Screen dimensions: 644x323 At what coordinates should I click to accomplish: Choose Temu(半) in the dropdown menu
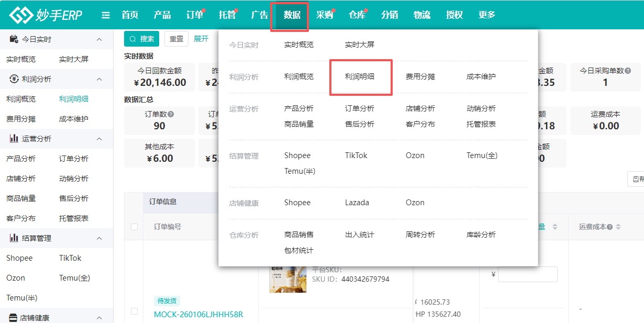tap(300, 171)
